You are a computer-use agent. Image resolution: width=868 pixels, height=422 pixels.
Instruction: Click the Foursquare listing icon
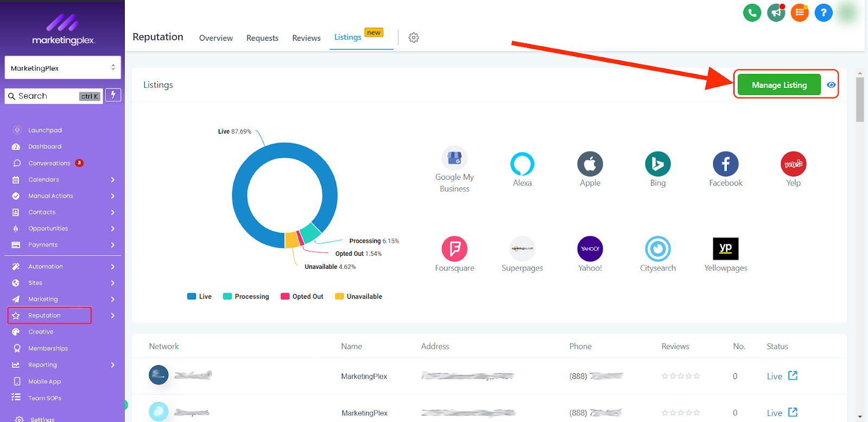click(x=455, y=249)
